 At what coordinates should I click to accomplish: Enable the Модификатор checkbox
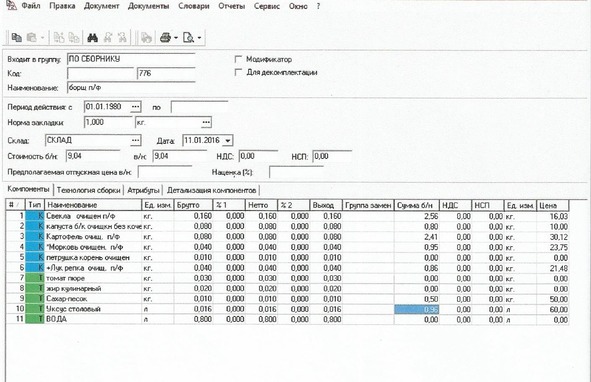point(238,59)
